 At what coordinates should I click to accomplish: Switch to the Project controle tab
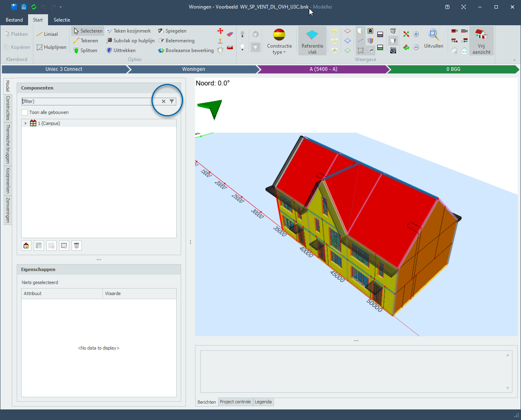click(235, 402)
